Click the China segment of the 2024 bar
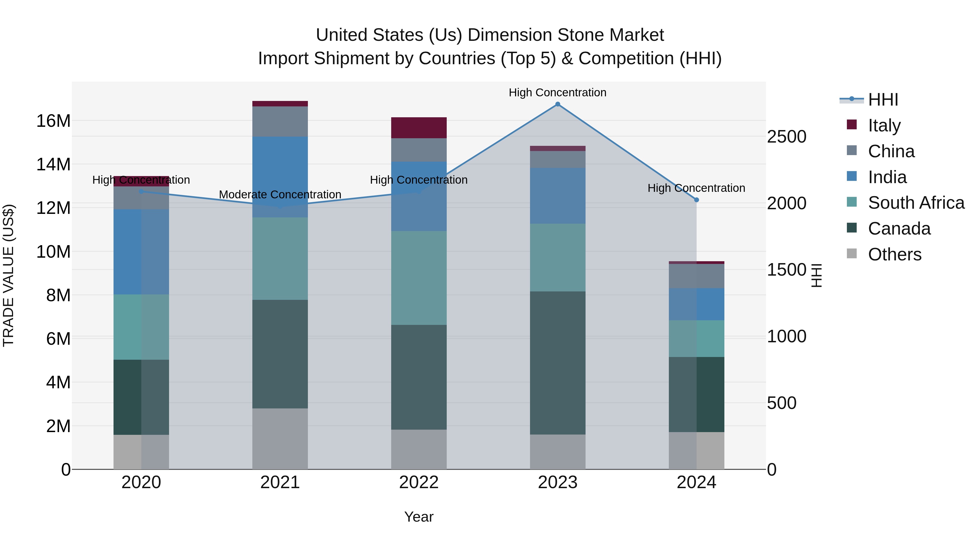Screen dimensions: 980x551 tap(697, 276)
